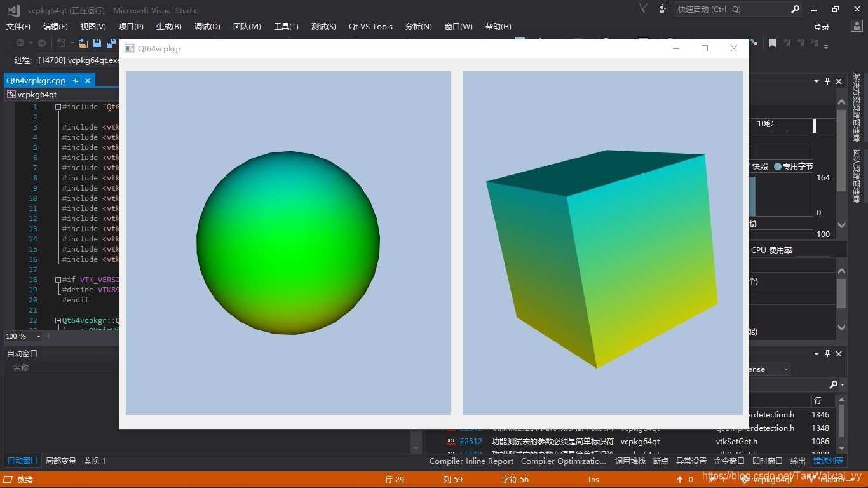The width and height of the screenshot is (868, 488).
Task: Toggle a bookmark using the bookmark icon
Action: coord(773,43)
